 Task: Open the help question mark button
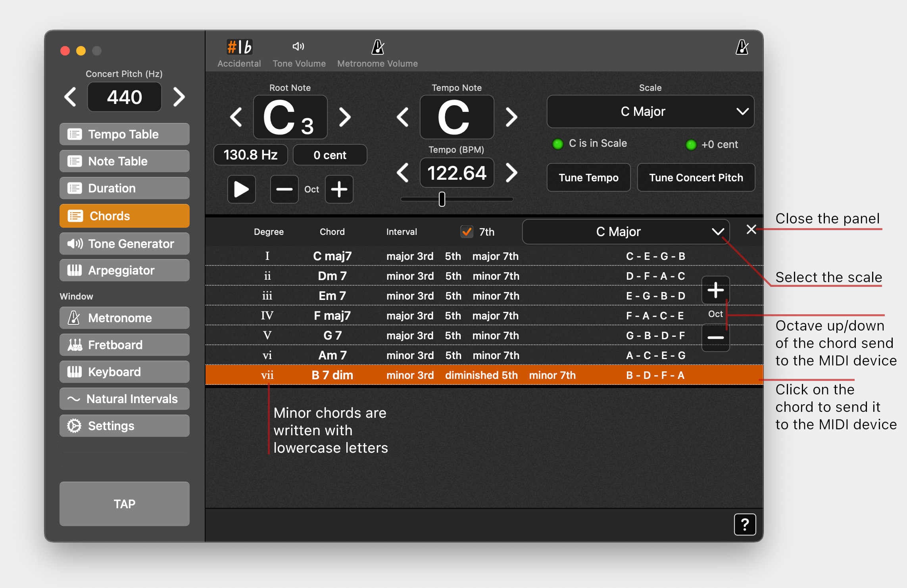pos(744,525)
